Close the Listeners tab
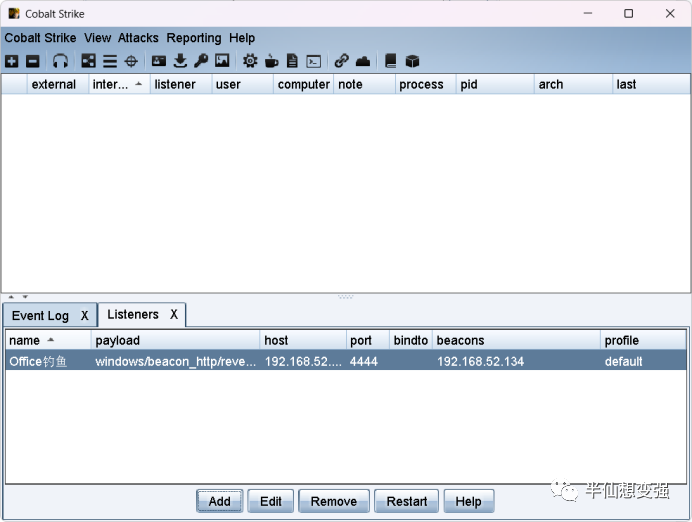This screenshot has height=522, width=692. [x=174, y=314]
